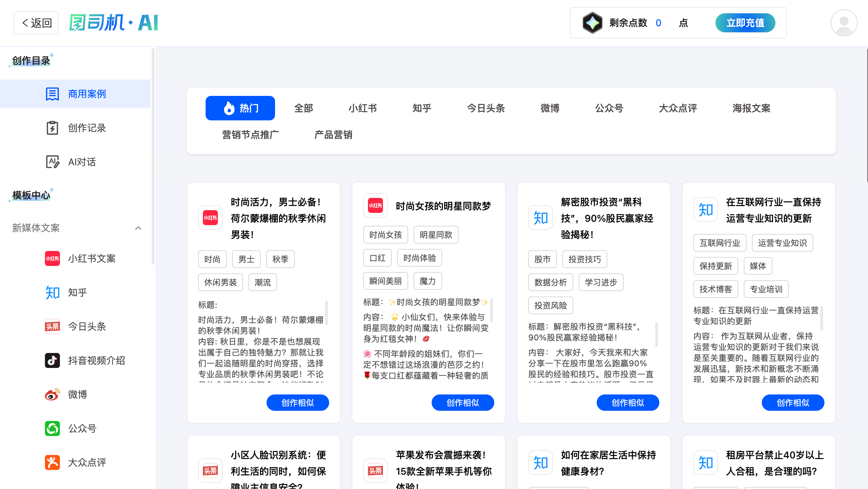The image size is (868, 489).
Task: Collapse the 新媒体文案 section chevron
Action: click(138, 228)
